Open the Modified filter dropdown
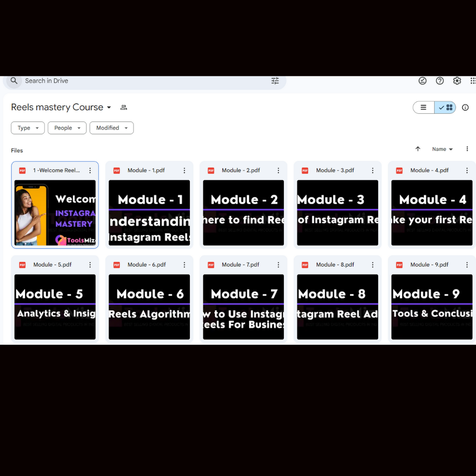This screenshot has width=476, height=476. click(x=112, y=128)
